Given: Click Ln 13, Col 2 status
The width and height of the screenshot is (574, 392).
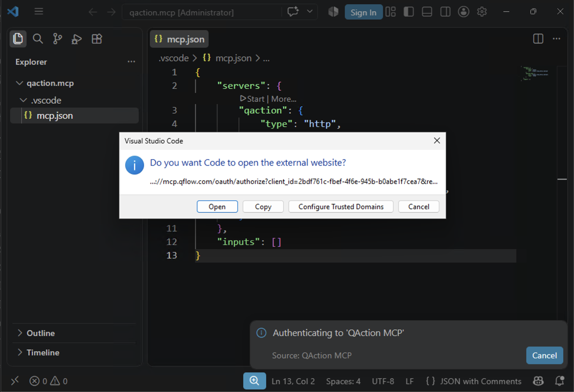Looking at the screenshot, I should (293, 381).
